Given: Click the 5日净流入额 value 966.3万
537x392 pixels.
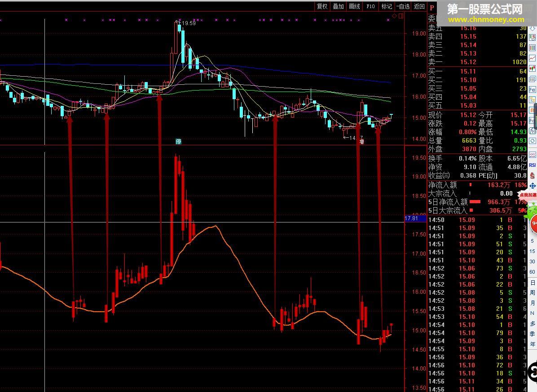Looking at the screenshot, I should [499, 202].
